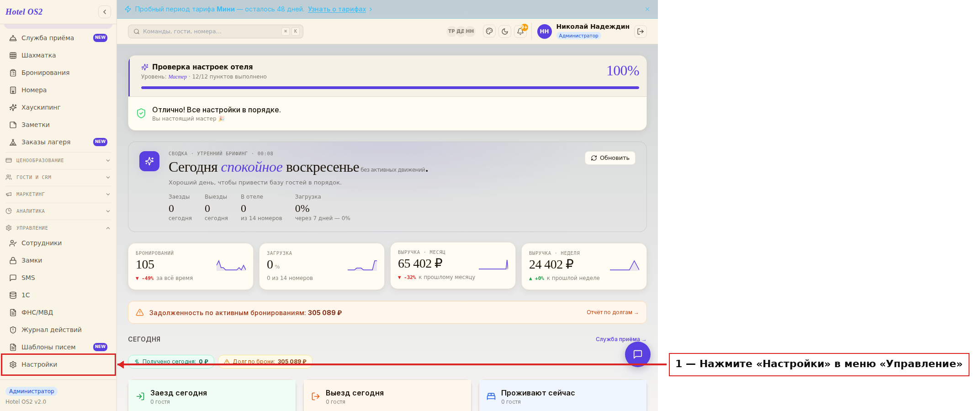Viewport: 980px width, 411px height.
Task: Toggle dark mode with the moon icon
Action: click(505, 32)
